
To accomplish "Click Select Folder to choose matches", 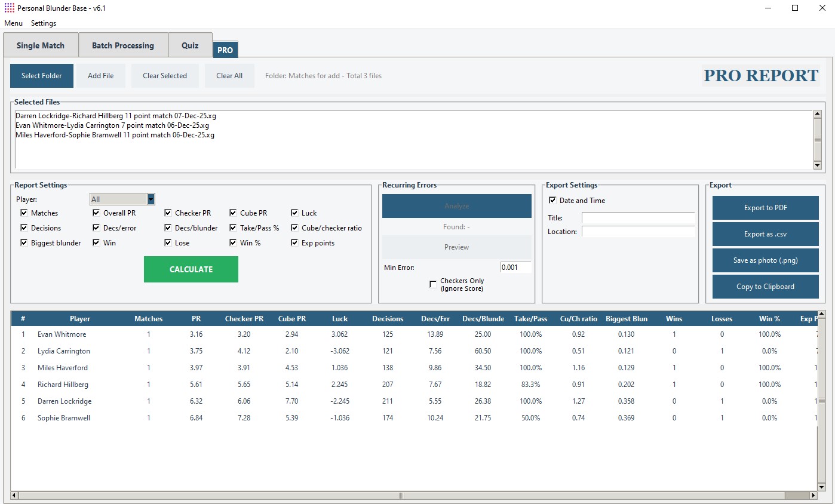I will click(41, 75).
